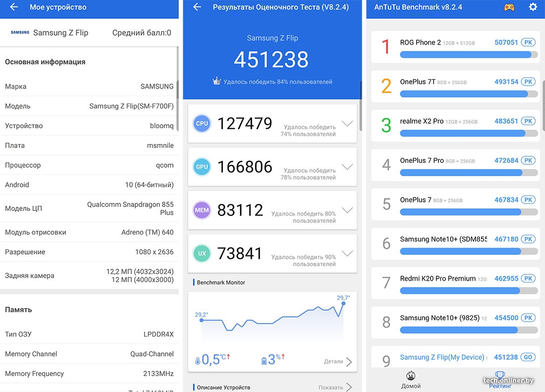The image size is (545, 392).
Task: Tap GO button for Samsung Z Flip
Action: (x=528, y=357)
